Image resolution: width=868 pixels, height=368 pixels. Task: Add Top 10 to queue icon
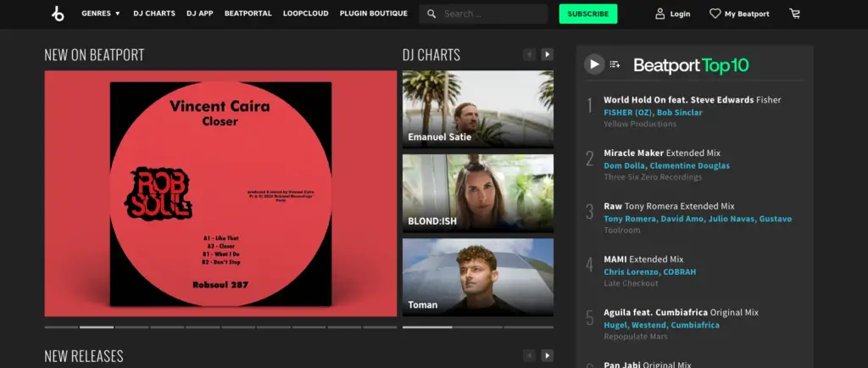point(615,64)
